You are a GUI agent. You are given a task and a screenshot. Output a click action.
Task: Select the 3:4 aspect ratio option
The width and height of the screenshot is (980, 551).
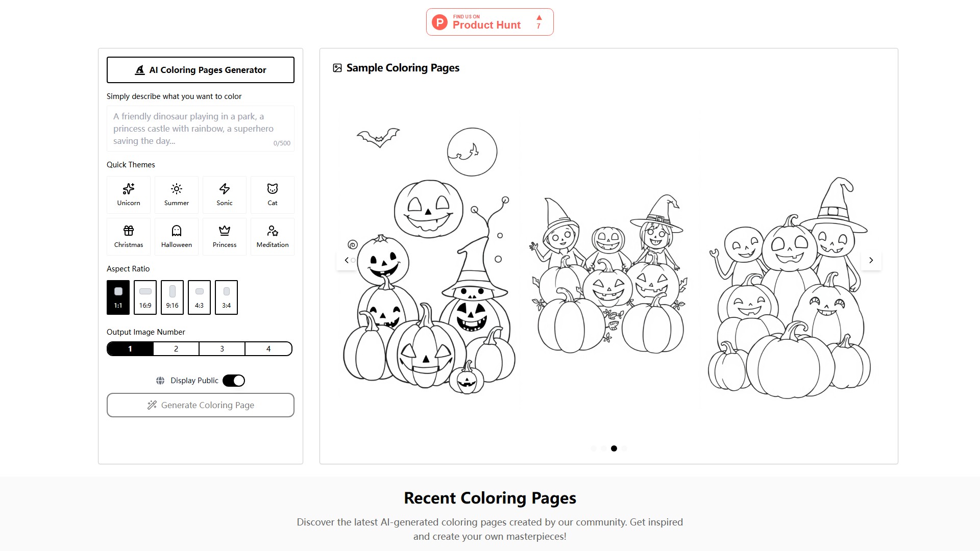226,297
